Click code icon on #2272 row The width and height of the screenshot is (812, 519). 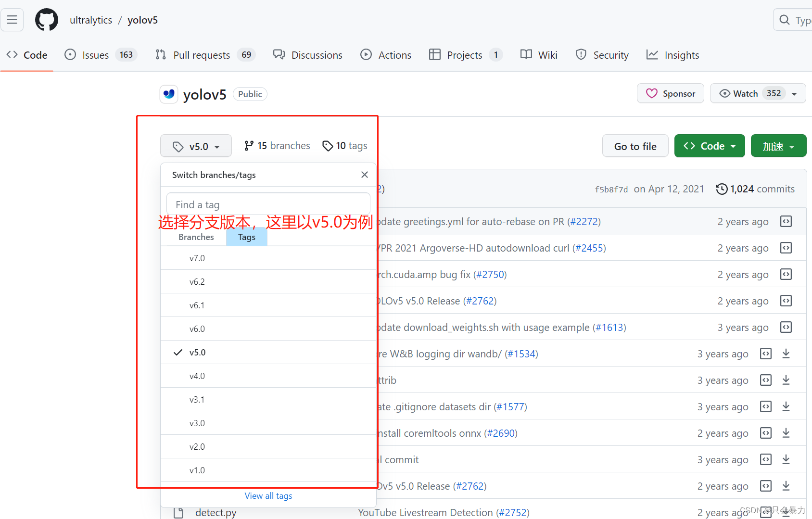click(x=786, y=221)
